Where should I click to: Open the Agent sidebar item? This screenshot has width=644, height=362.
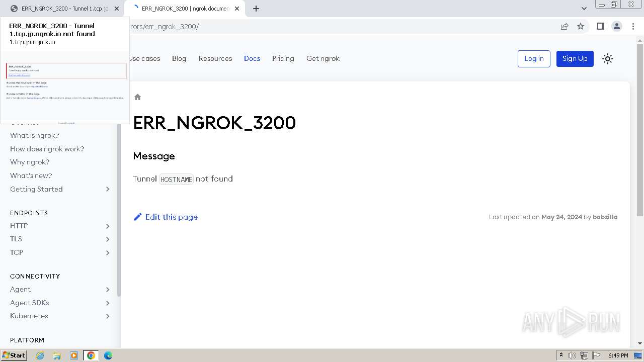[21, 289]
